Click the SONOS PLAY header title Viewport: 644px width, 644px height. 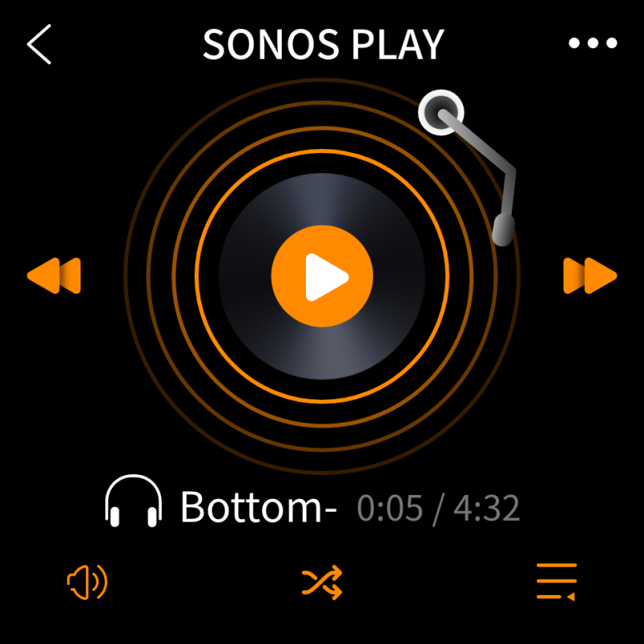coord(324,44)
